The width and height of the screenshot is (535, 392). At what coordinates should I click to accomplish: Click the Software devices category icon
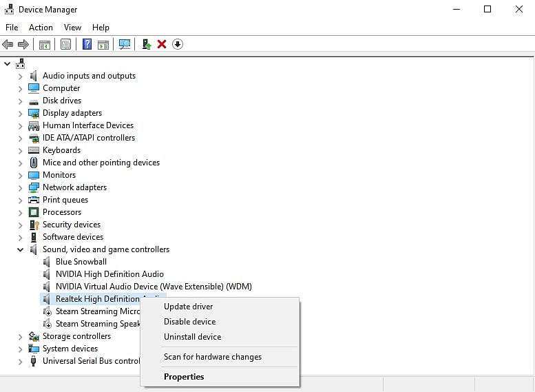[x=34, y=237]
